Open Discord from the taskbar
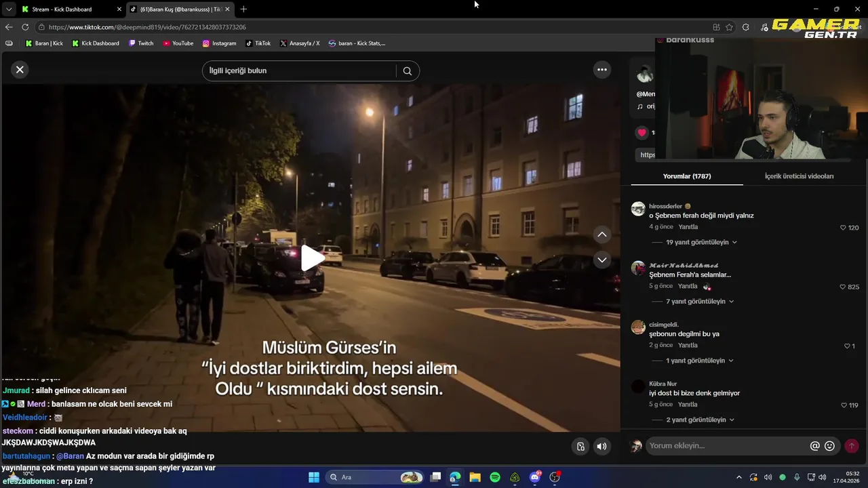The image size is (868, 488). pyautogui.click(x=535, y=477)
